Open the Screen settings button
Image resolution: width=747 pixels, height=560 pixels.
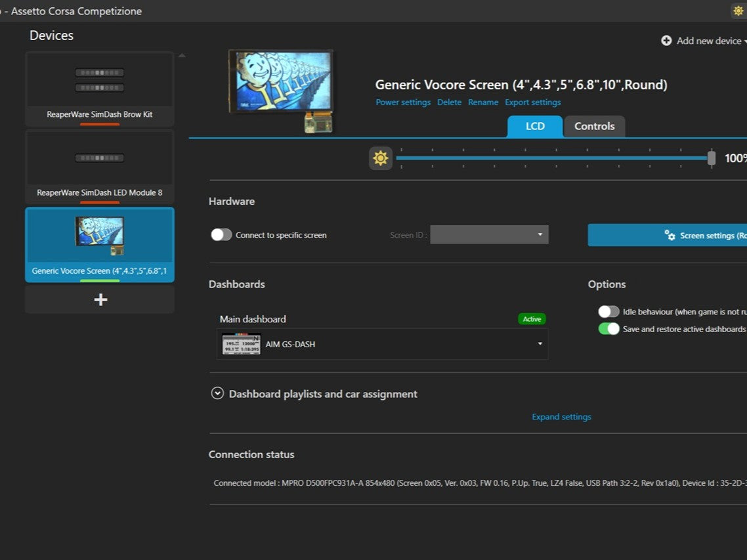(x=668, y=235)
